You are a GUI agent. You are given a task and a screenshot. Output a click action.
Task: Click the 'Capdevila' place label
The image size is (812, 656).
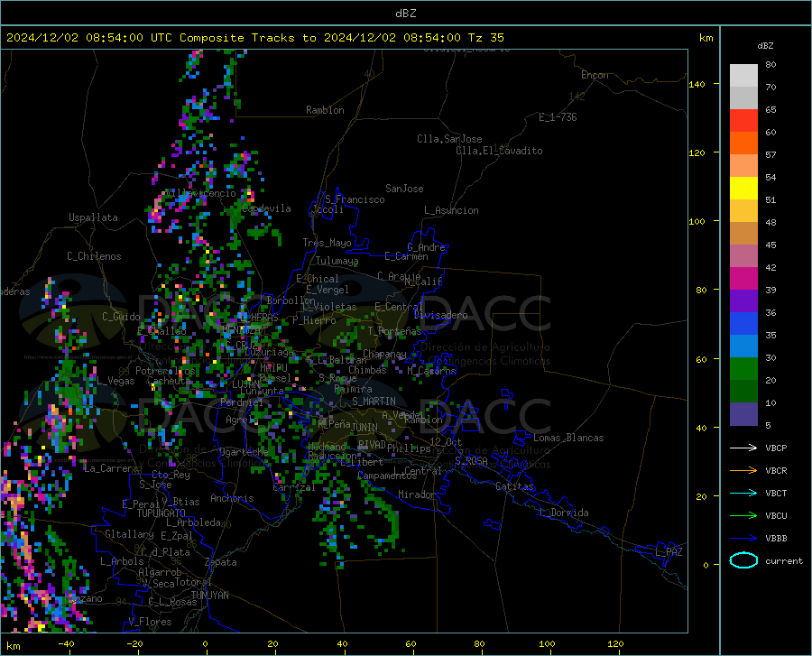coord(267,208)
